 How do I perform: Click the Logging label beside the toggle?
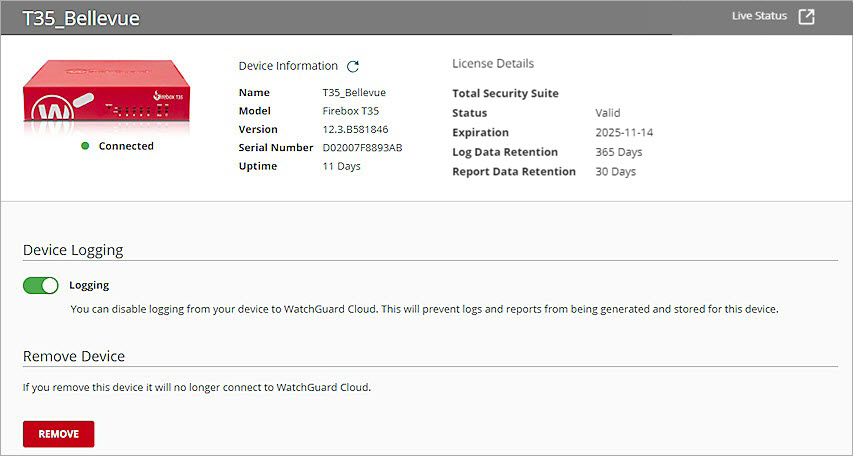[89, 285]
